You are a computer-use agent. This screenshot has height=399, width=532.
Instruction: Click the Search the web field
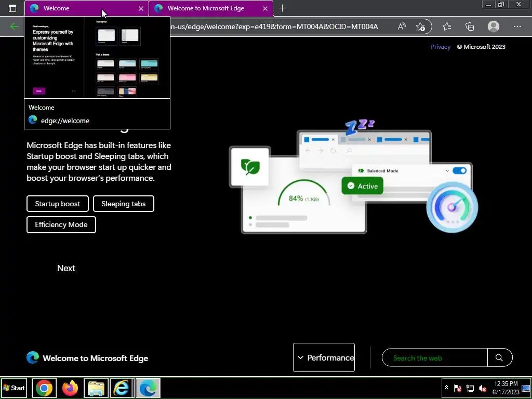coord(435,357)
